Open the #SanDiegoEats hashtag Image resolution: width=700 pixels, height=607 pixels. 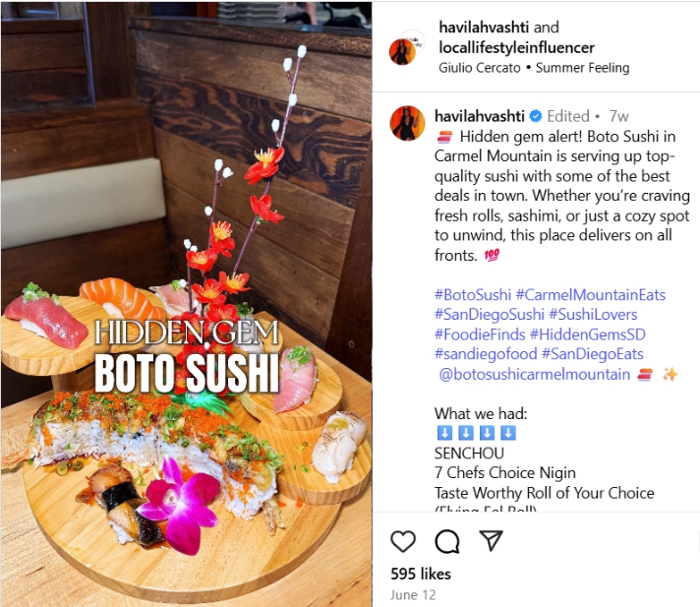[593, 354]
